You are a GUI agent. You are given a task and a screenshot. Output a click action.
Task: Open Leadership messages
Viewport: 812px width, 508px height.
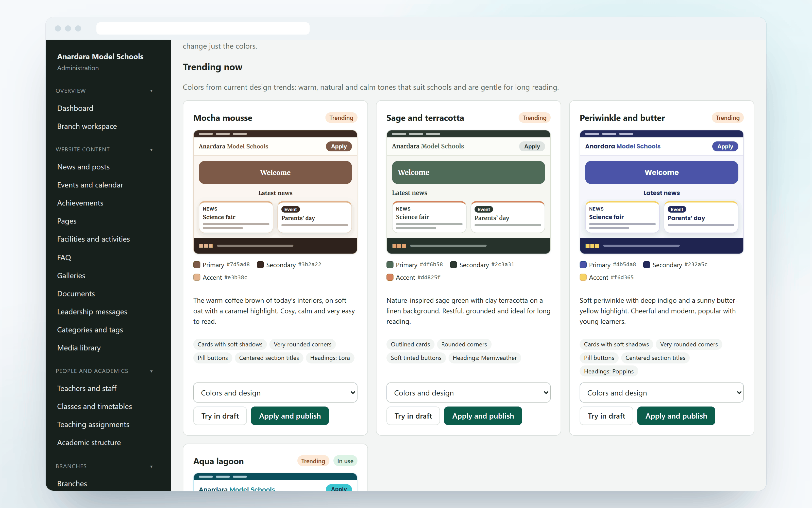click(x=92, y=312)
